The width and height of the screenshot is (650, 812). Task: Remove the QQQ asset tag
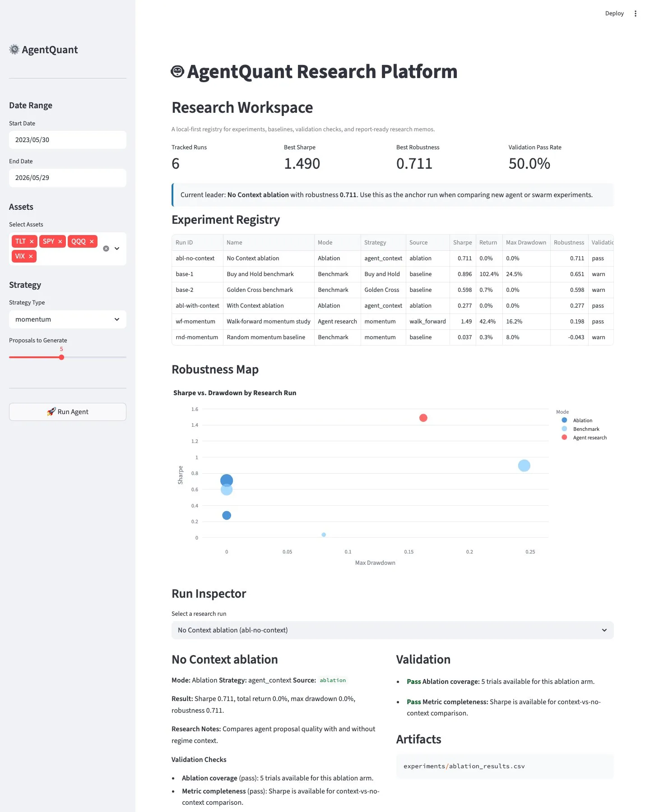tap(92, 242)
